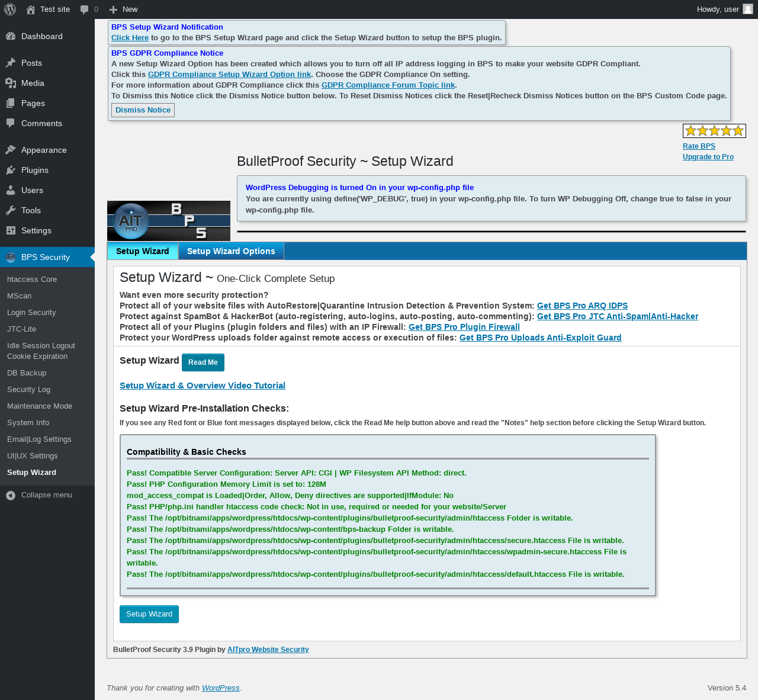This screenshot has width=758, height=700.
Task: Click the Collapse menu arrow icon
Action: coord(11,495)
